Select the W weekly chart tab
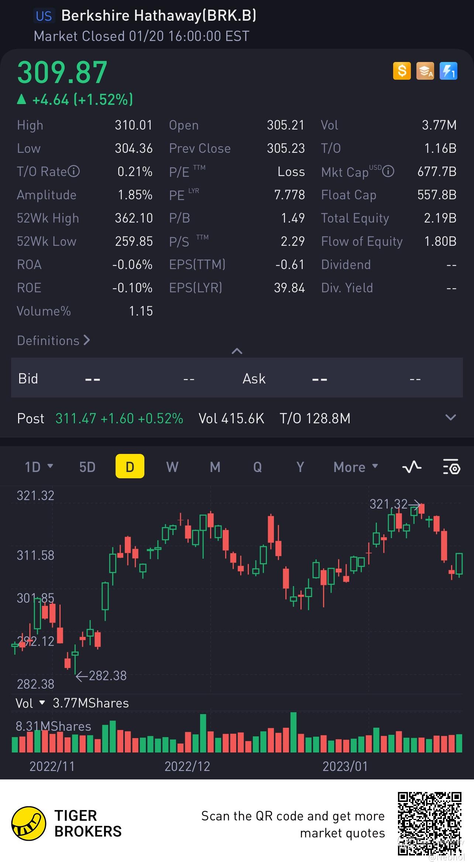 tap(172, 467)
